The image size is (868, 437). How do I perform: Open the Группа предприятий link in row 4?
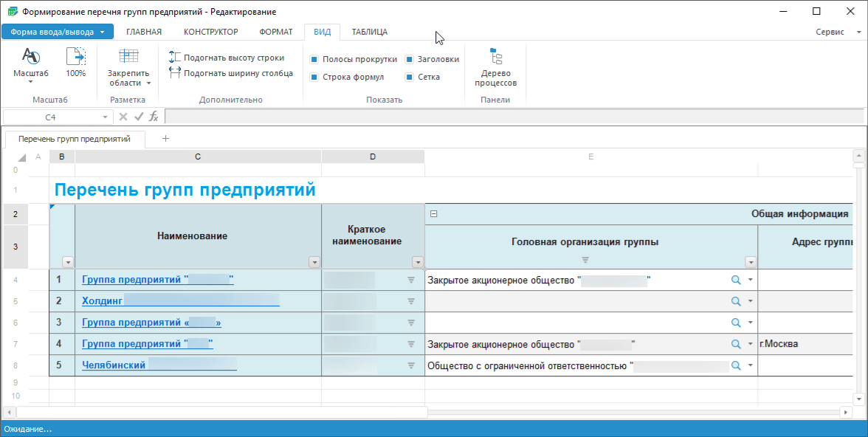pos(148,344)
